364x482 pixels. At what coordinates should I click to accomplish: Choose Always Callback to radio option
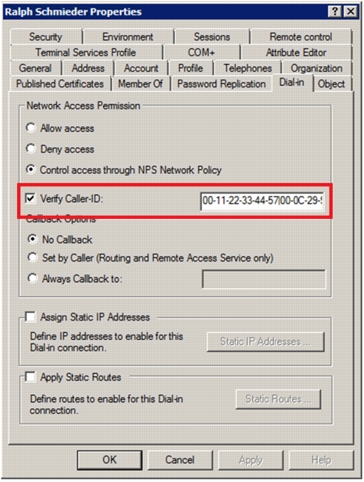(32, 278)
